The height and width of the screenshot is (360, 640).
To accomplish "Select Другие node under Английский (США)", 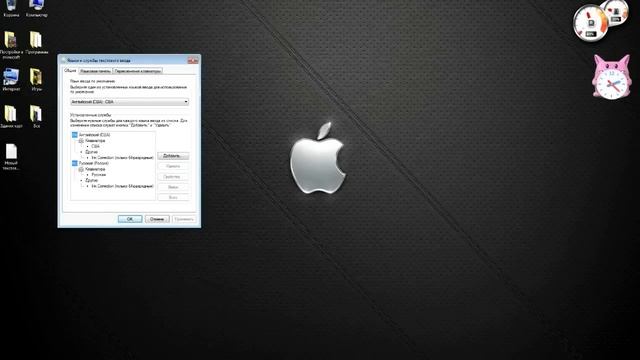I will [91, 152].
